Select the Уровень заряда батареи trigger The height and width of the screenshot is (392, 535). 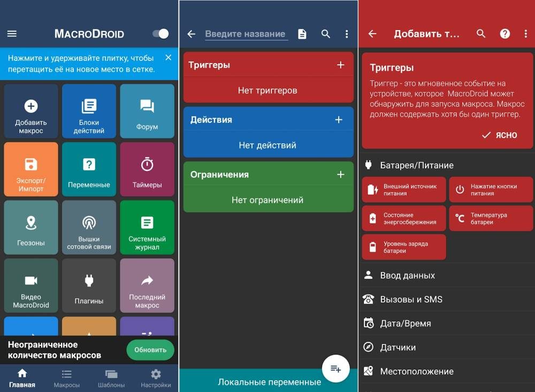tap(404, 247)
